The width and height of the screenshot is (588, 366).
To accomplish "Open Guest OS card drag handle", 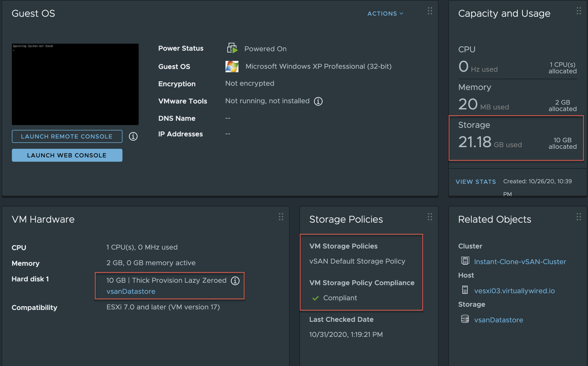I will [x=430, y=11].
